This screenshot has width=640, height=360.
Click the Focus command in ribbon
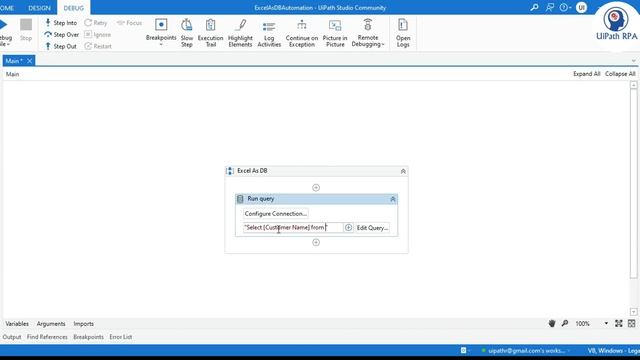point(129,23)
